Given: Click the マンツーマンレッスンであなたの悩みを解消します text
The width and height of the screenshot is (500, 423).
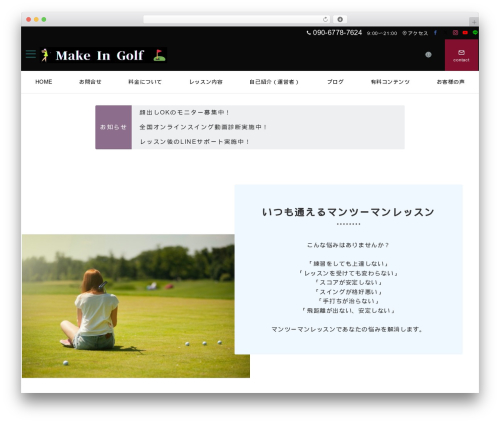Looking at the screenshot, I should tap(348, 329).
